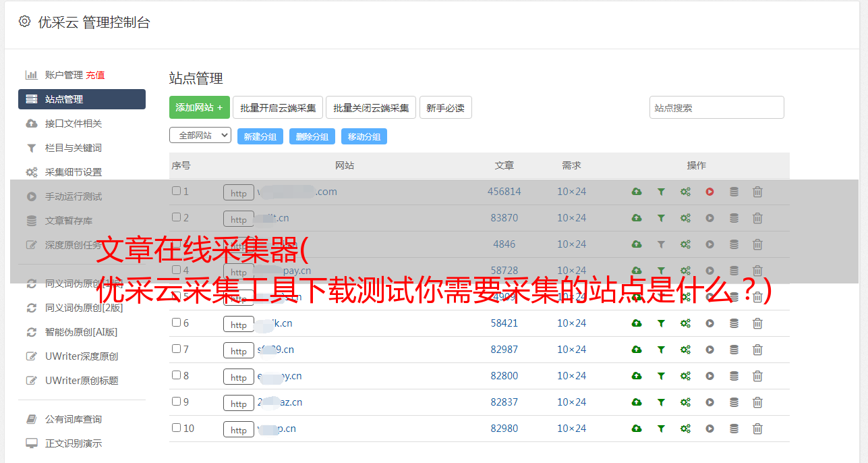Click the play icon in row 10
Screen dimensions: 868x463
click(710, 429)
